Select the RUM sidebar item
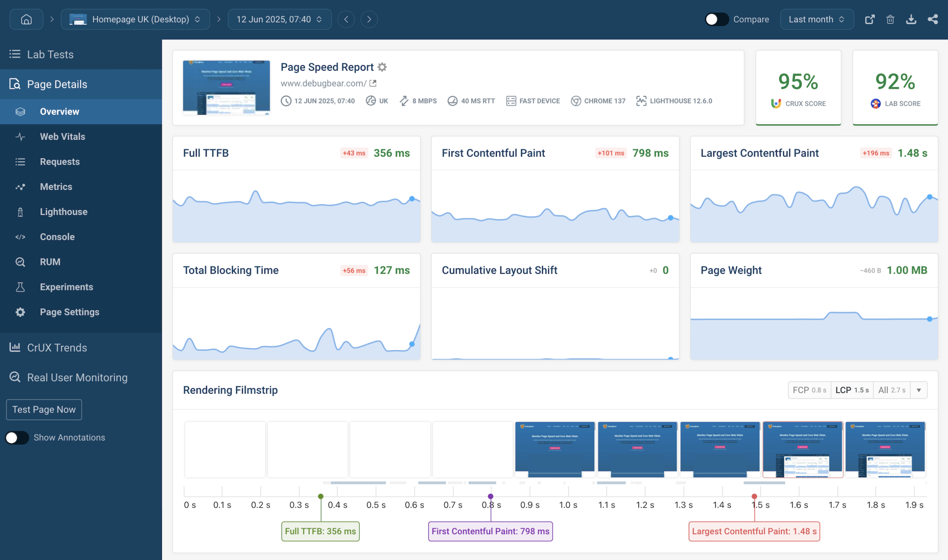Screen dimensions: 948x560 pyautogui.click(x=50, y=262)
